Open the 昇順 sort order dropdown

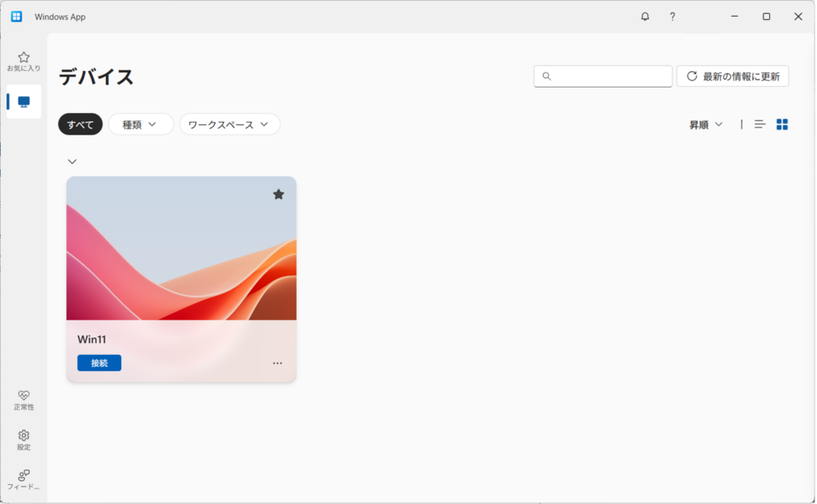click(x=706, y=124)
